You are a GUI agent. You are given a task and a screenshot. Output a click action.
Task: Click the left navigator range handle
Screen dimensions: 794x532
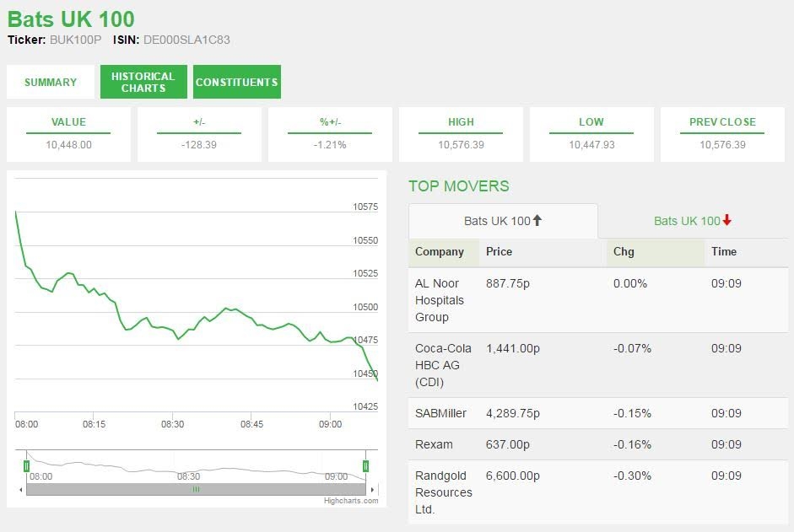pos(27,465)
